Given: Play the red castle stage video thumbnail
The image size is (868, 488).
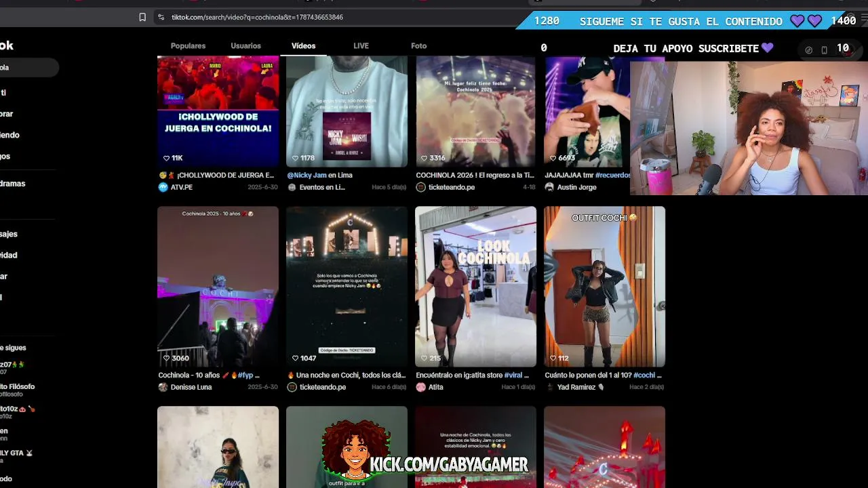Looking at the screenshot, I should point(604,447).
